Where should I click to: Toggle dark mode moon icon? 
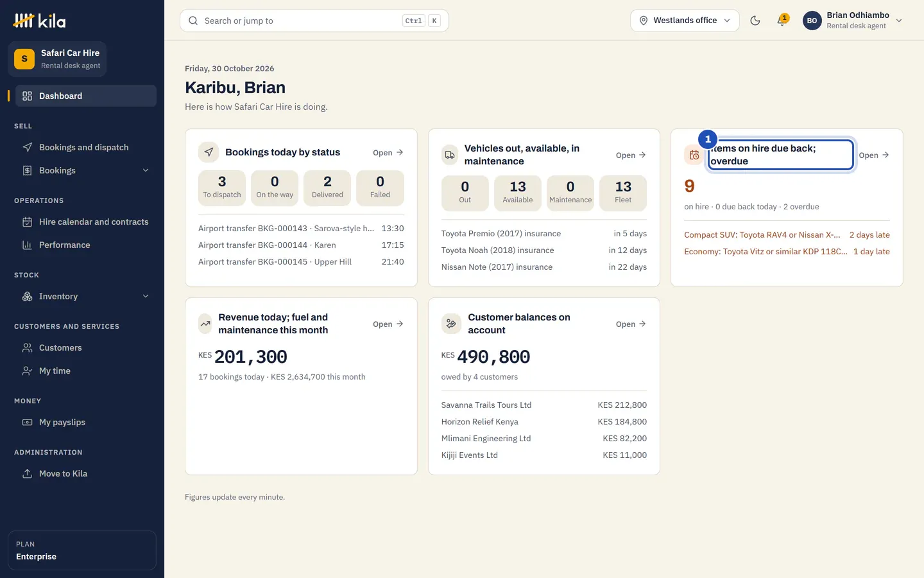(755, 21)
